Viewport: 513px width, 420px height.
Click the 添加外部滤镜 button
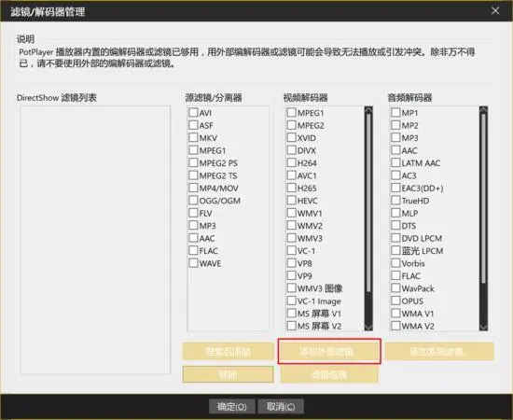pos(329,352)
